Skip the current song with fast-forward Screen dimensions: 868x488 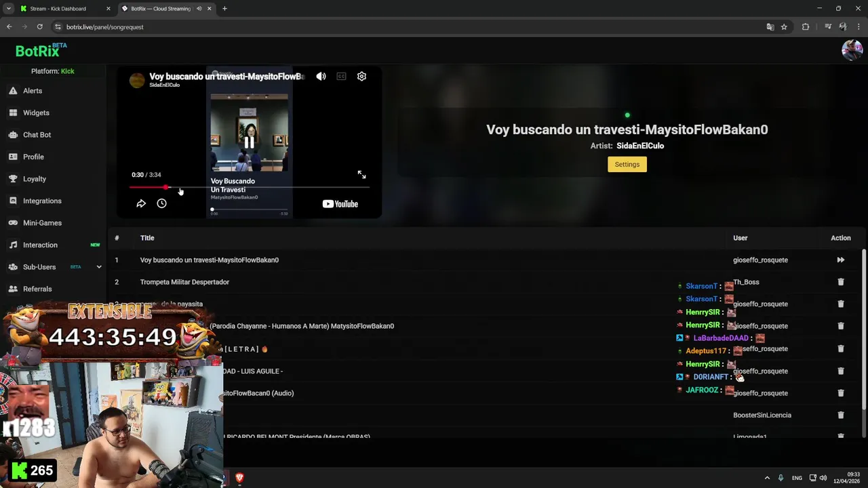coord(841,260)
